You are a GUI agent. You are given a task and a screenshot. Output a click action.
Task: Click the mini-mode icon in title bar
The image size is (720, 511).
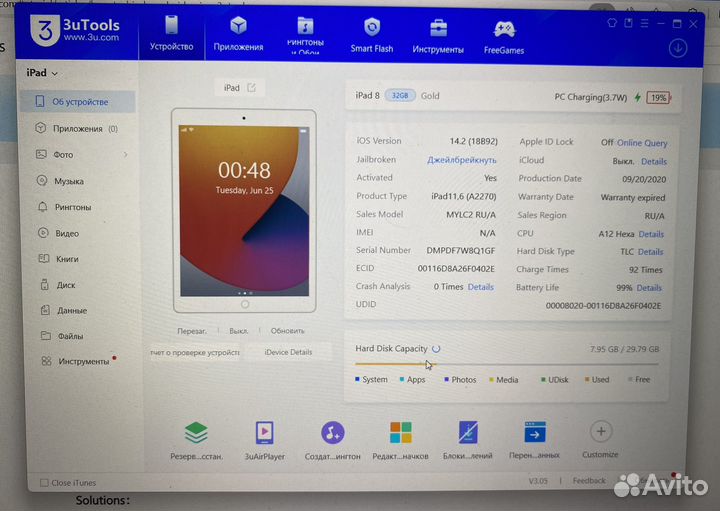(x=628, y=22)
